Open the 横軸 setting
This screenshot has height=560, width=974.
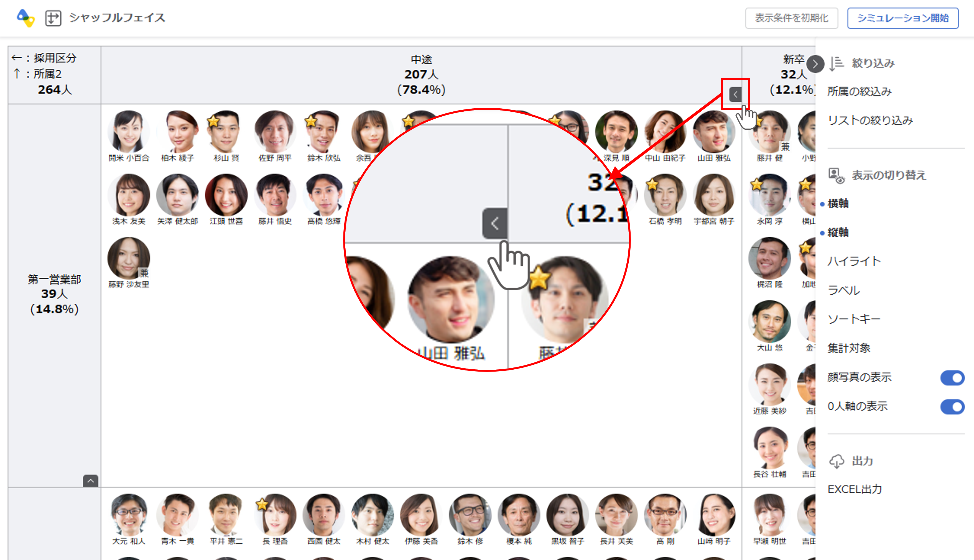coord(838,203)
